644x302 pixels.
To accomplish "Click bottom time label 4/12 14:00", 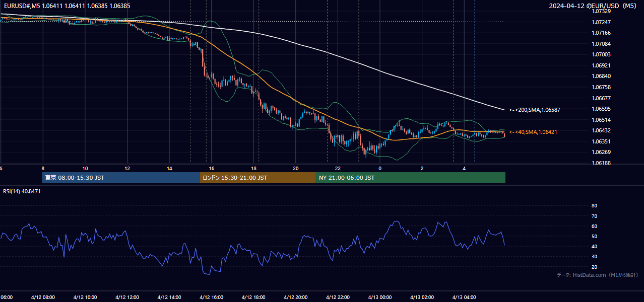I will coord(169,297).
